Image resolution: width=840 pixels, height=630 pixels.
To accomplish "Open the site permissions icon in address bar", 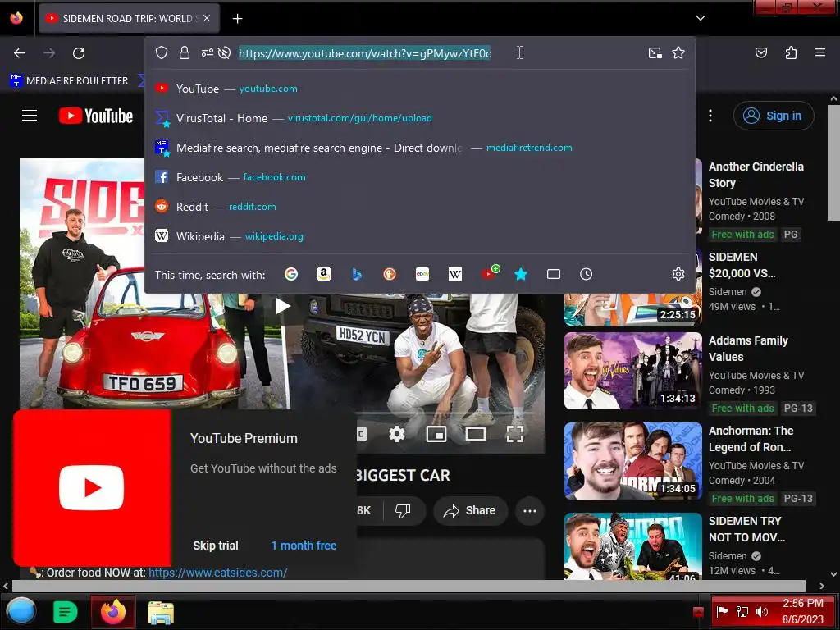I will point(207,52).
